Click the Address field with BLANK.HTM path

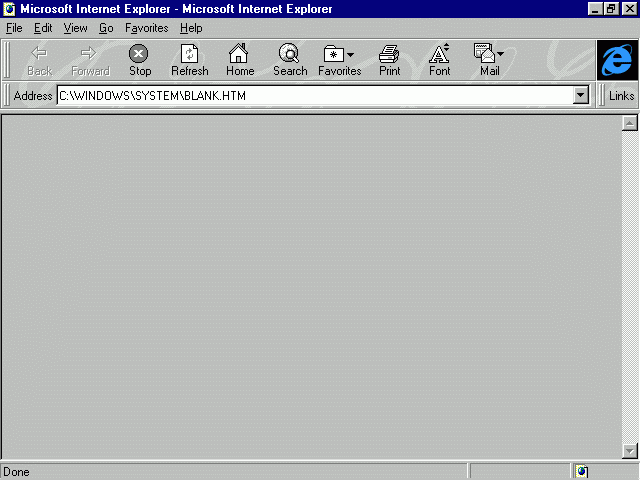[315, 96]
